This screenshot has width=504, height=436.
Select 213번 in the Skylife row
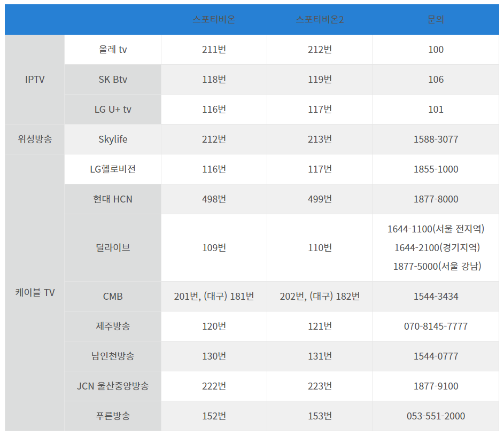(320, 139)
